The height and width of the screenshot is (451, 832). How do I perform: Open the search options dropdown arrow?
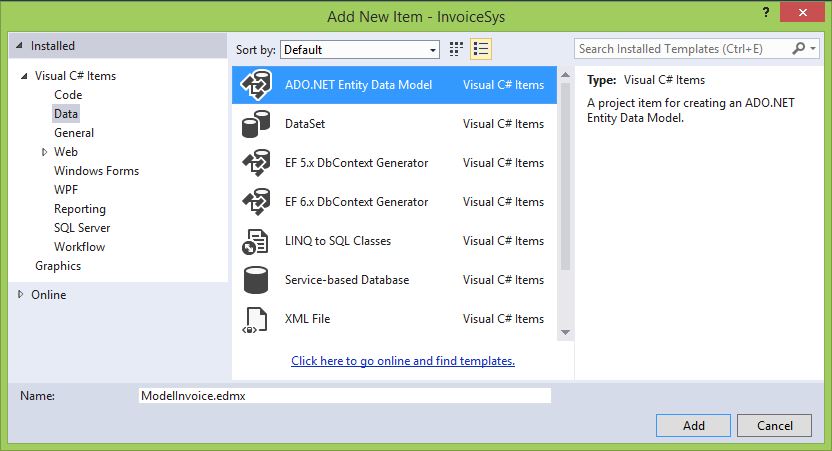812,49
